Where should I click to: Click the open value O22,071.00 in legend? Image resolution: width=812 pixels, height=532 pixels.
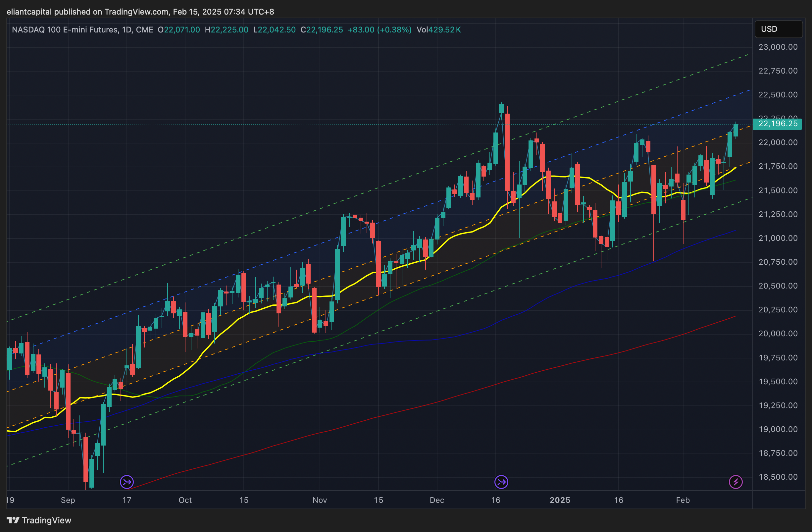coord(179,30)
